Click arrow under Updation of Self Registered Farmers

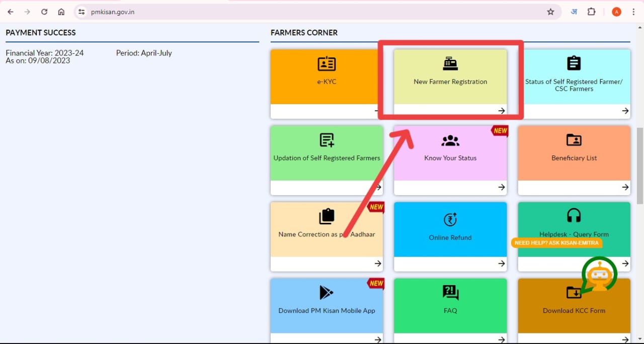point(377,187)
